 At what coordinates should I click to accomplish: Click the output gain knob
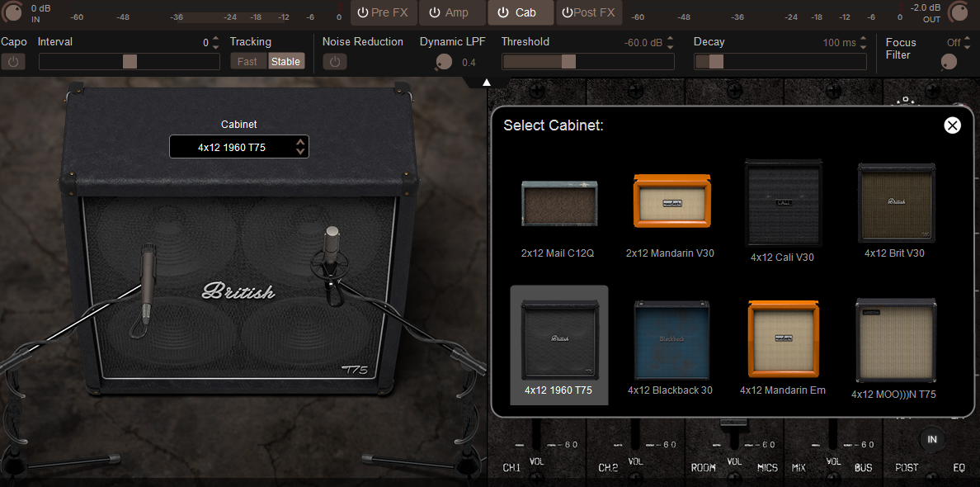point(958,12)
